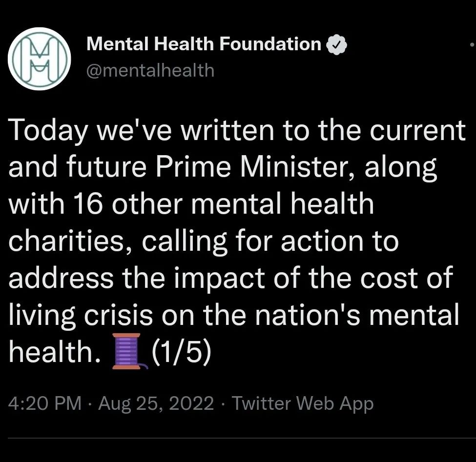Image resolution: width=476 pixels, height=462 pixels.
Task: Open the Mental Health Foundation display name
Action: [x=204, y=45]
